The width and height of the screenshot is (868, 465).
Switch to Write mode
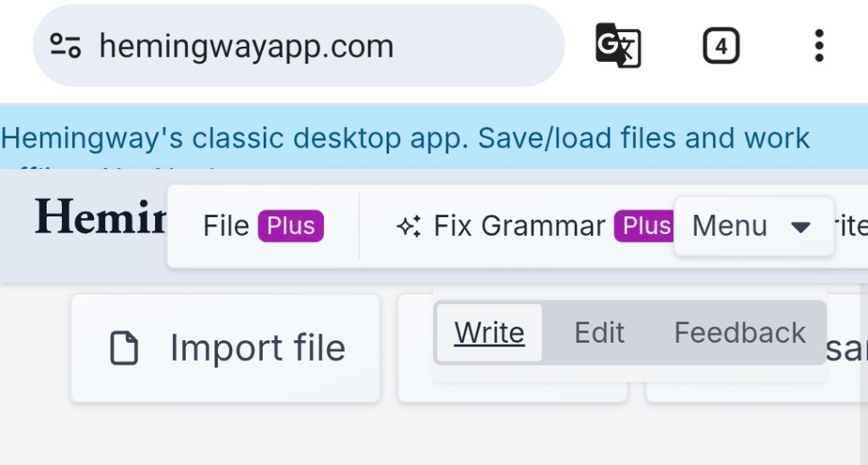click(x=489, y=333)
